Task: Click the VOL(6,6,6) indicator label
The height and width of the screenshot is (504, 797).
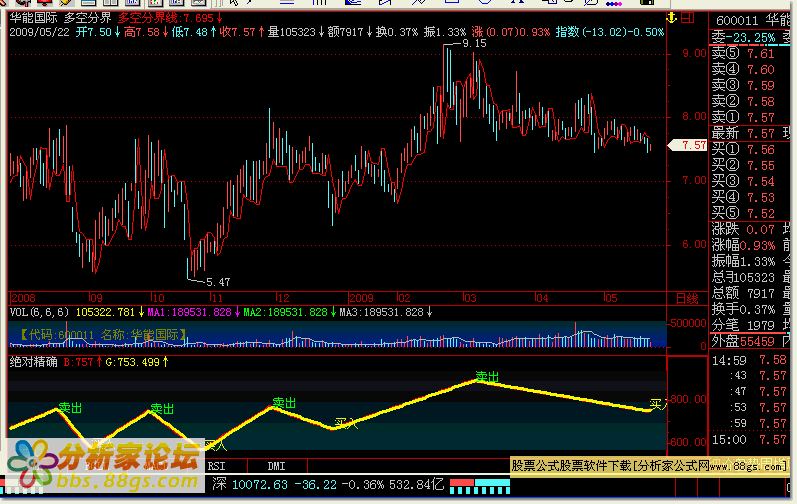Action: coord(39,312)
